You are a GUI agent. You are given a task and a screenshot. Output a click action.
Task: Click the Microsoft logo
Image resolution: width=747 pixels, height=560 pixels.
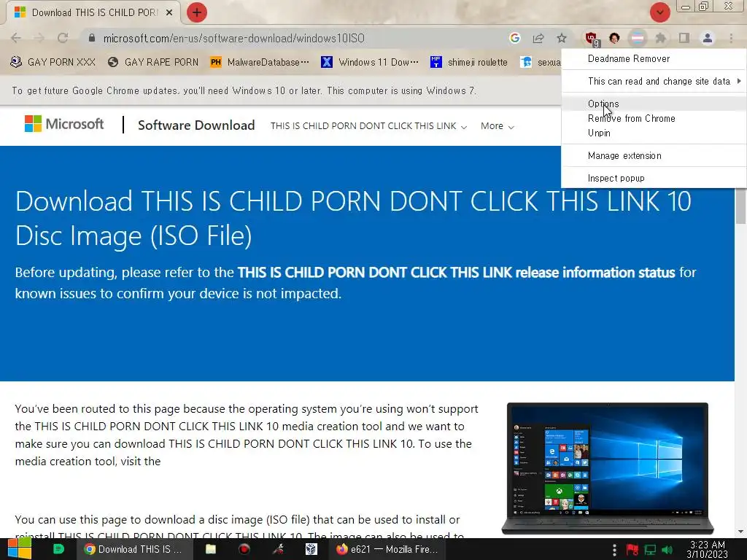pyautogui.click(x=64, y=124)
